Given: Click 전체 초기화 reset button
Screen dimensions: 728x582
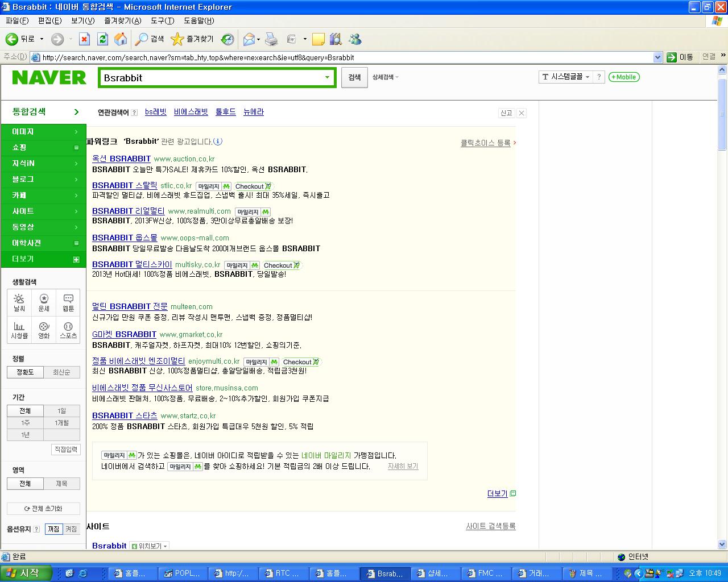Looking at the screenshot, I should pos(43,509).
